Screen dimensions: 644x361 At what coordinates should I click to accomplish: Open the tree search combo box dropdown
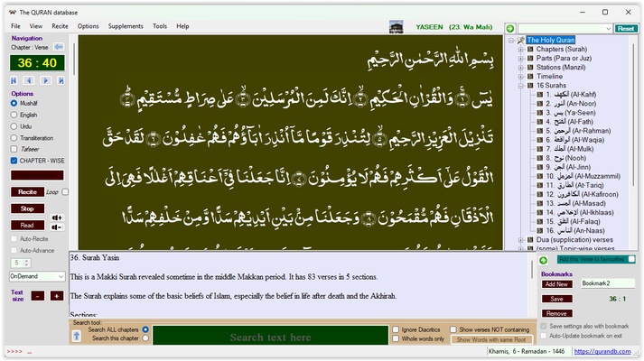(x=608, y=28)
